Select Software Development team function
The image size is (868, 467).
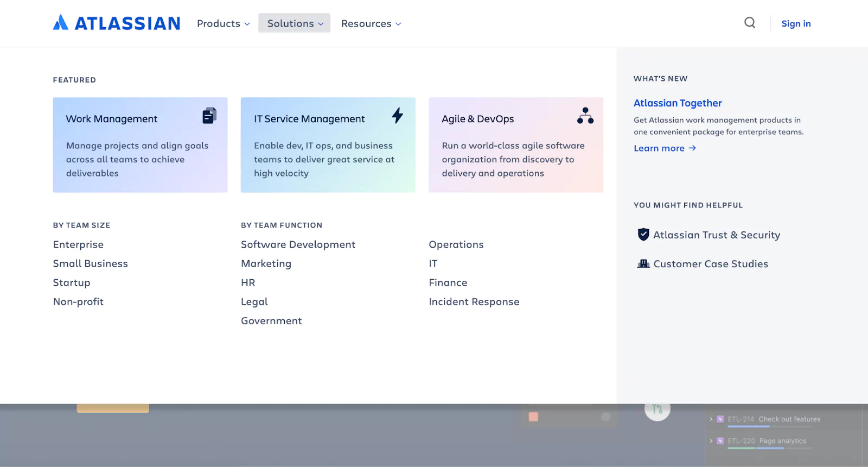click(298, 245)
